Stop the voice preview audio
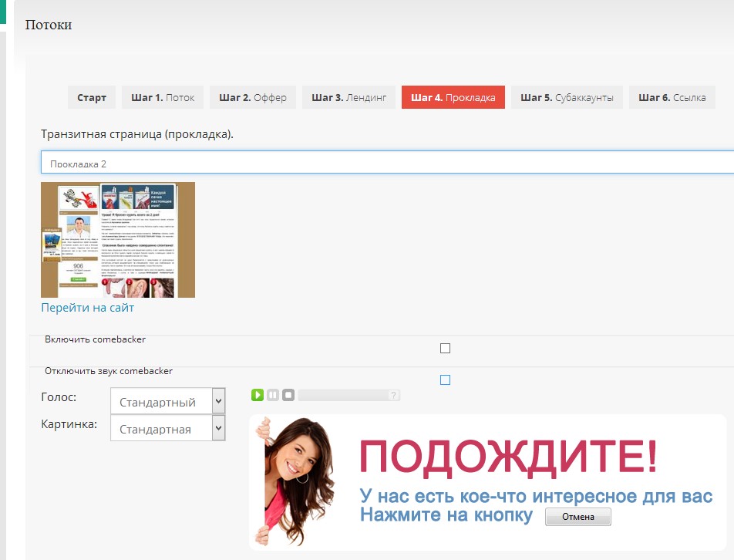 pos(288,395)
